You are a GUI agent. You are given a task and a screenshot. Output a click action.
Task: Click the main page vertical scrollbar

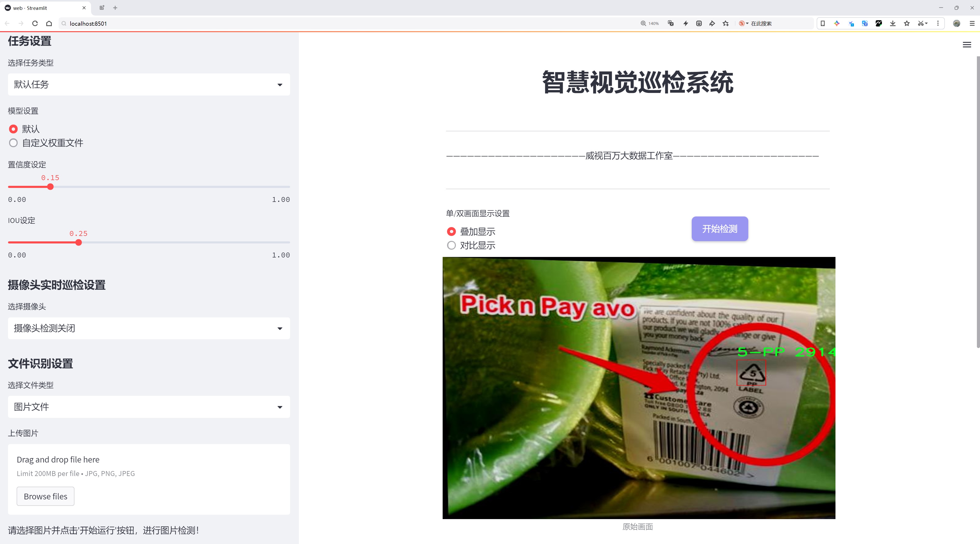(x=978, y=202)
